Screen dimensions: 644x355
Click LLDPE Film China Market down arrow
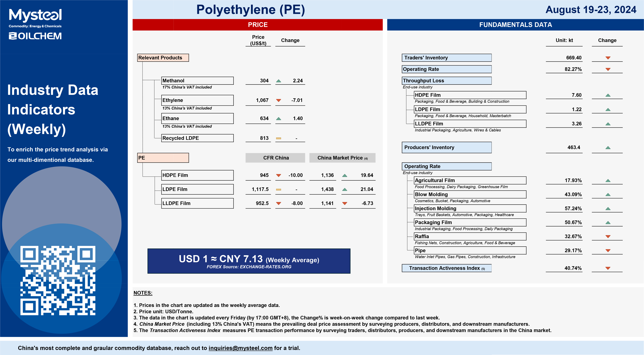click(345, 203)
